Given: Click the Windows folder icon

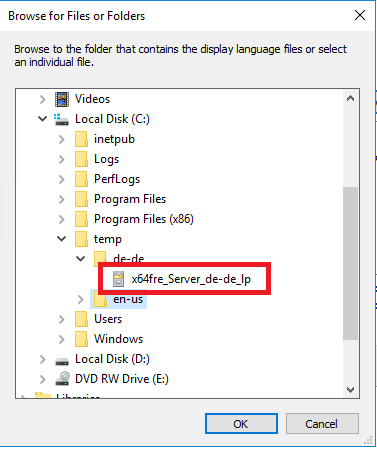Looking at the screenshot, I should [81, 339].
